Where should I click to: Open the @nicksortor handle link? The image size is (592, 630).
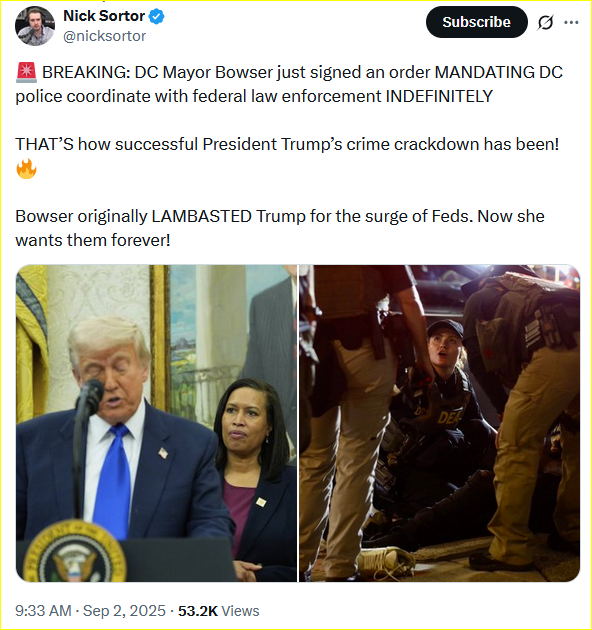coord(104,36)
